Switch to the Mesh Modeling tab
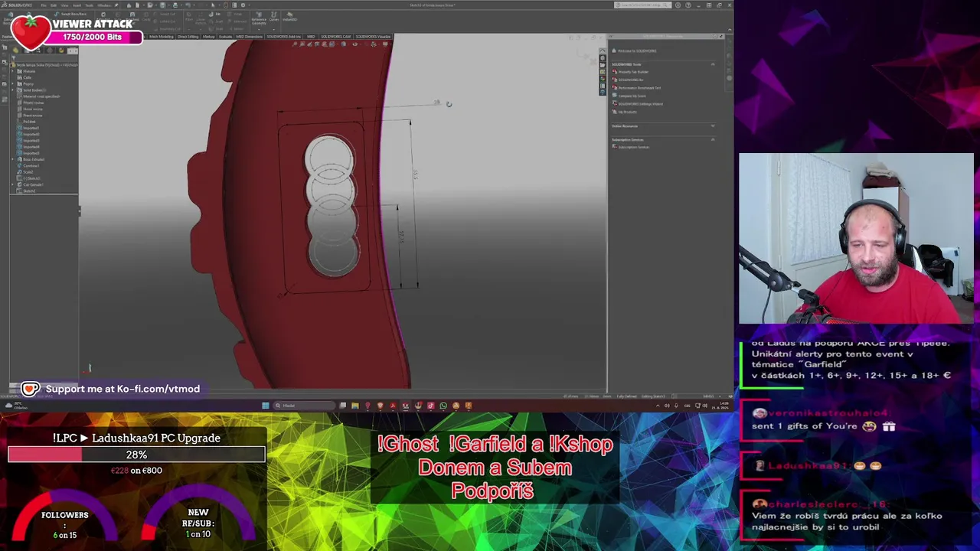980x551 pixels. (162, 37)
